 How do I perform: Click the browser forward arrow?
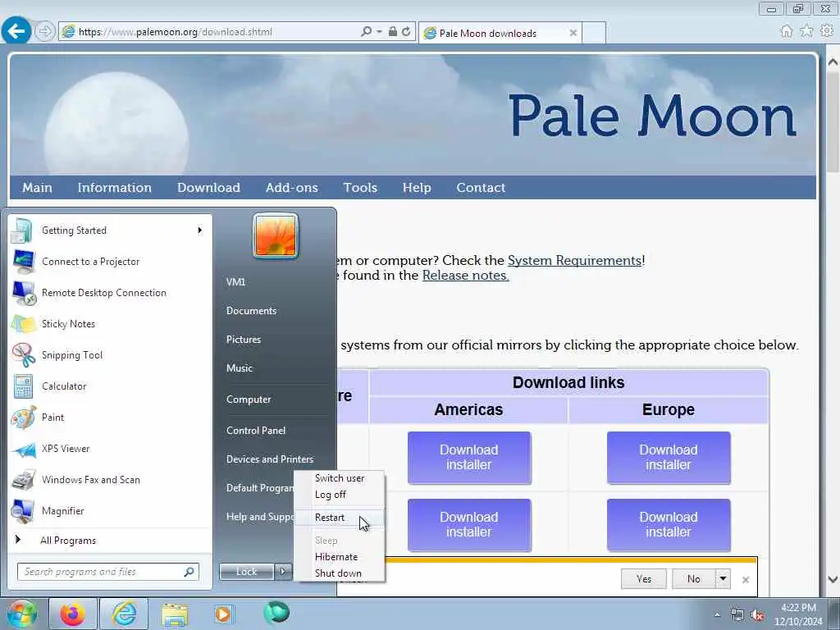coord(45,32)
